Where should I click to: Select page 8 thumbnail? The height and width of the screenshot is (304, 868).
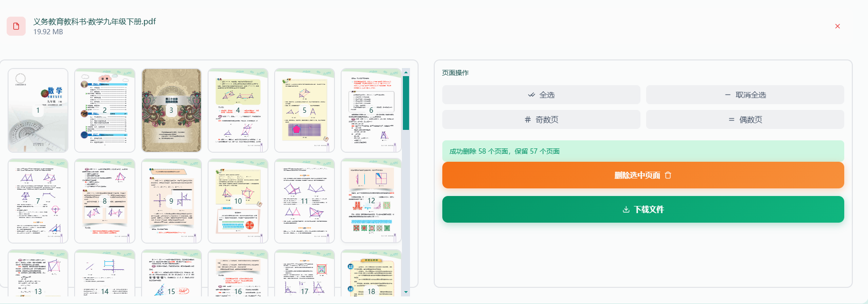105,201
